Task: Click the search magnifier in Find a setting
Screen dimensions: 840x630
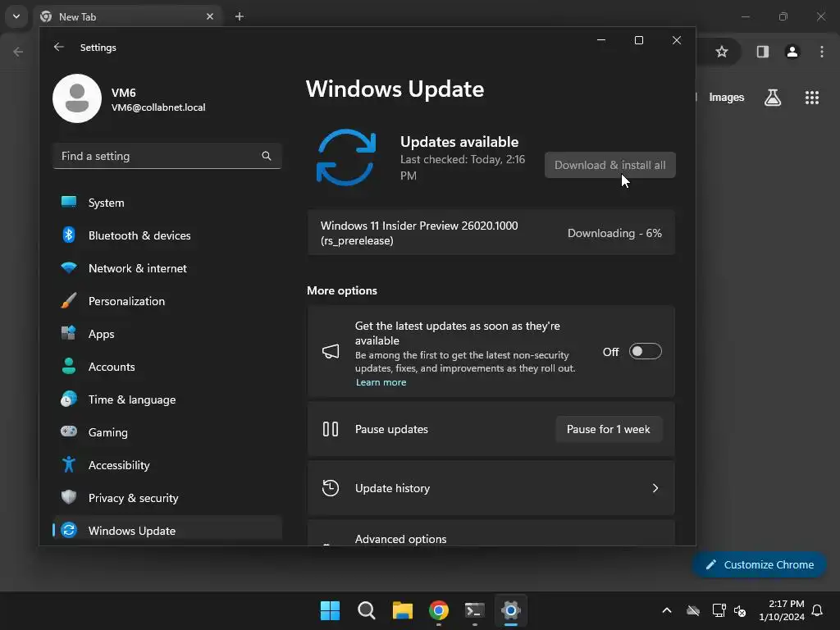Action: 267,156
